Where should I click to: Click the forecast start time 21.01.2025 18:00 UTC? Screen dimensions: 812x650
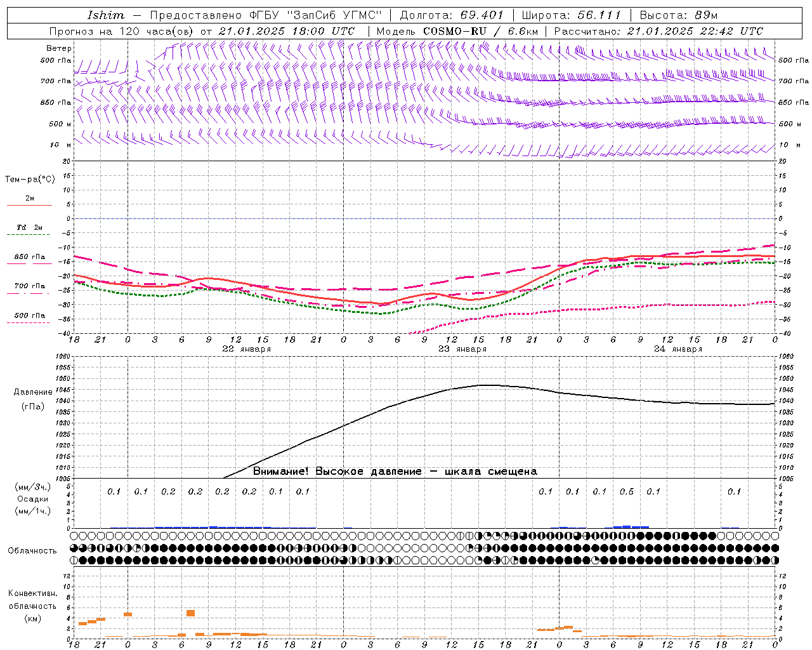point(287,31)
